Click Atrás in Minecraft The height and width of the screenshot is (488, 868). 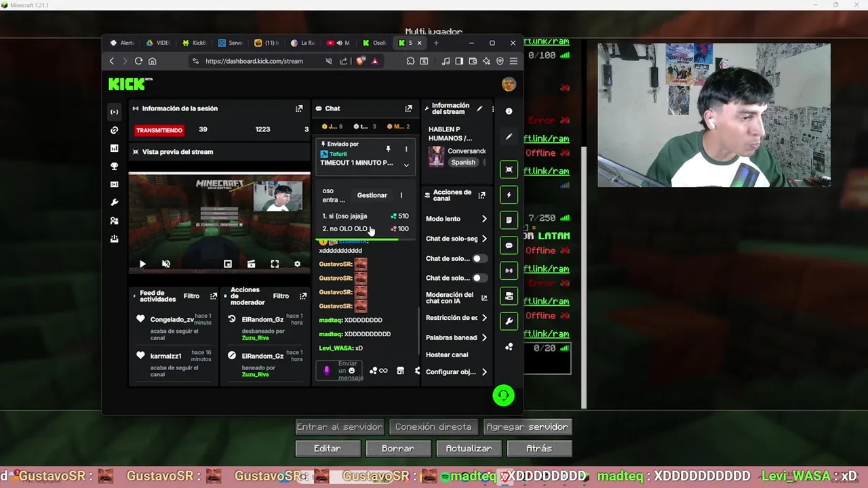539,449
